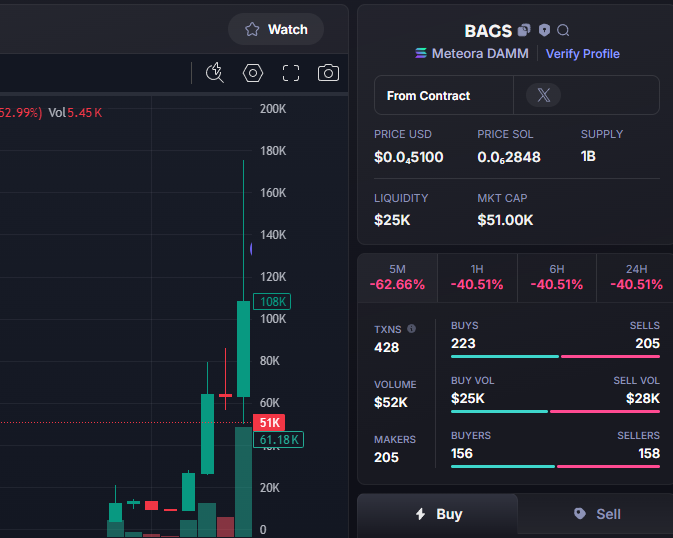Click the Meteora DAMM label
Screen dimensions: 673x538
coord(480,54)
